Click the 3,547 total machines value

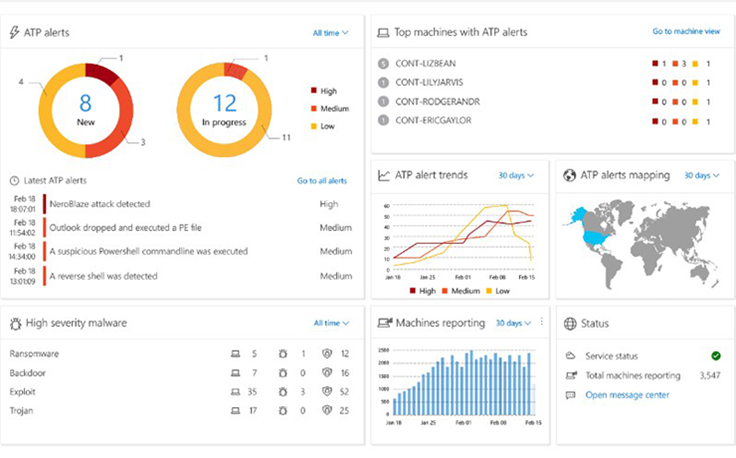710,375
